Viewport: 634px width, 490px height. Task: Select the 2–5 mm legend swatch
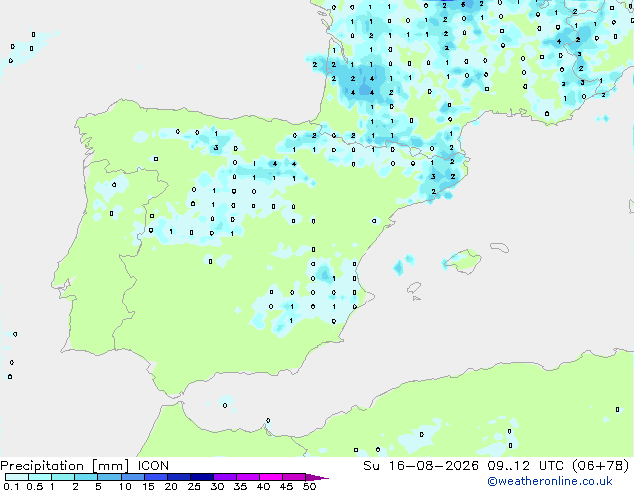coord(86,477)
